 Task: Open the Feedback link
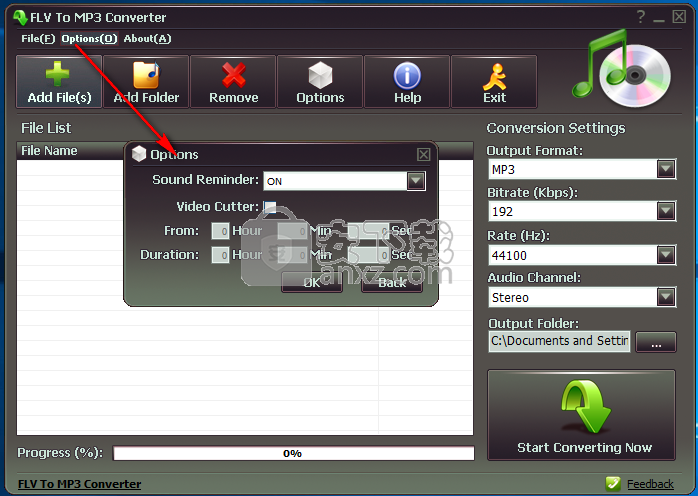(x=650, y=484)
